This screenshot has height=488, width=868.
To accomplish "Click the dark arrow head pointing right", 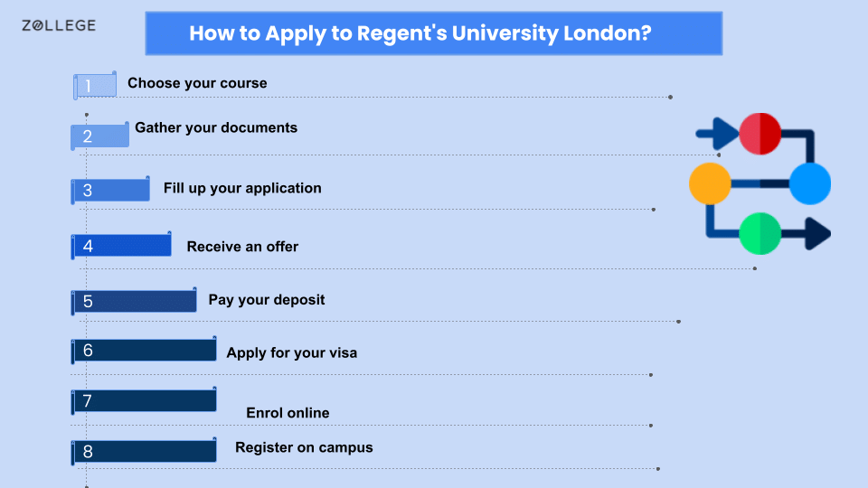I will coord(817,233).
